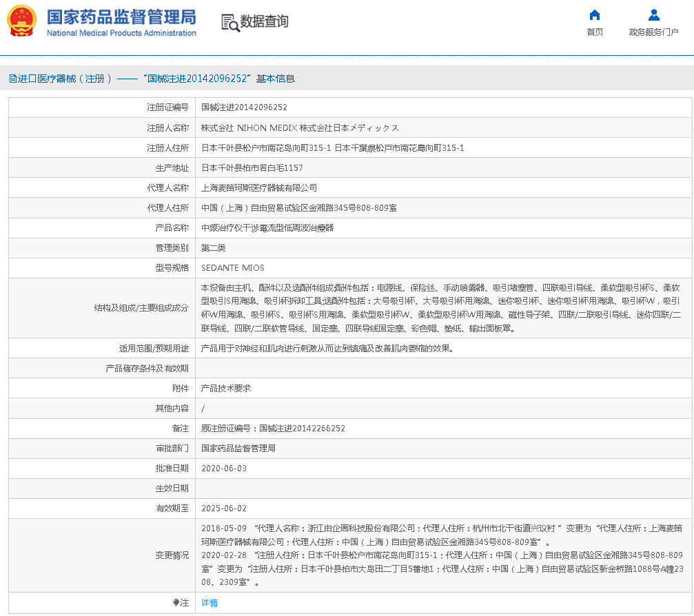Click the 代理人名称 row label

coord(167,187)
